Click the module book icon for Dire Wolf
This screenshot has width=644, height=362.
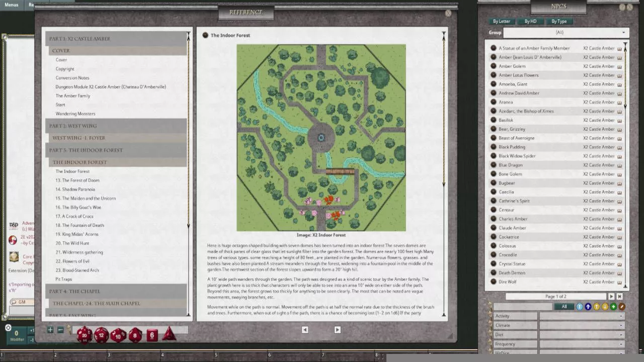(x=619, y=282)
